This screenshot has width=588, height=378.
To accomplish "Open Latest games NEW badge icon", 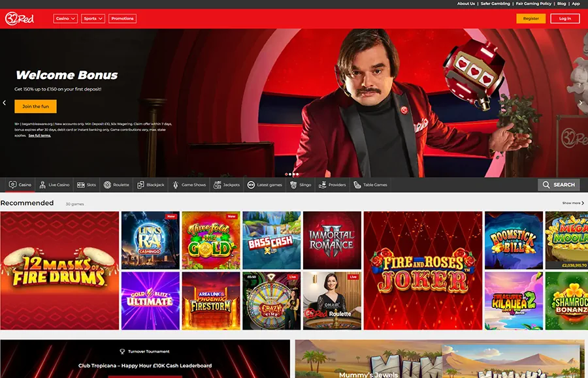I will click(251, 185).
